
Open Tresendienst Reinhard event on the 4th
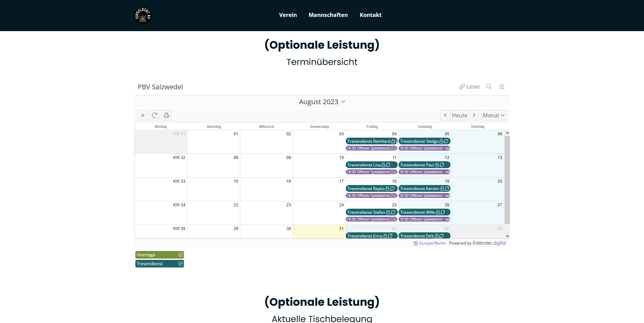(x=369, y=141)
